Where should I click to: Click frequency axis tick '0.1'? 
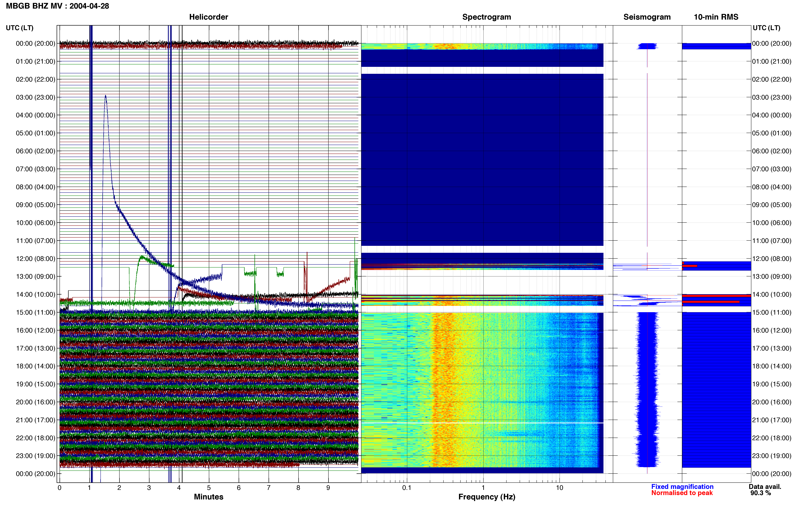pos(407,488)
